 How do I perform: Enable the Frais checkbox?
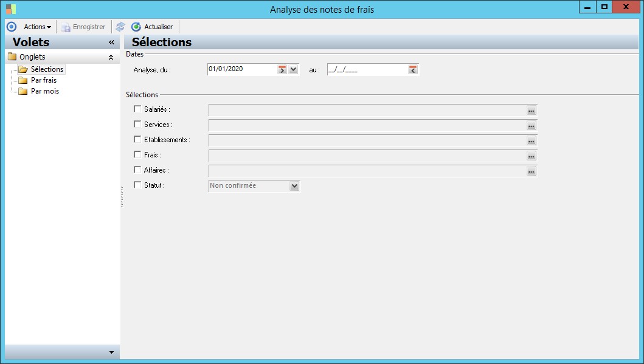[x=137, y=155]
